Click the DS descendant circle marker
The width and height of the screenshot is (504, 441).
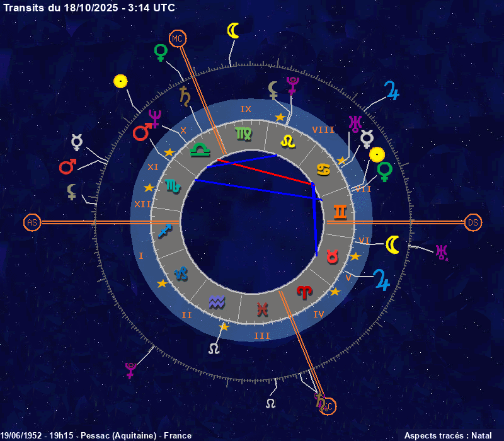pos(473,222)
